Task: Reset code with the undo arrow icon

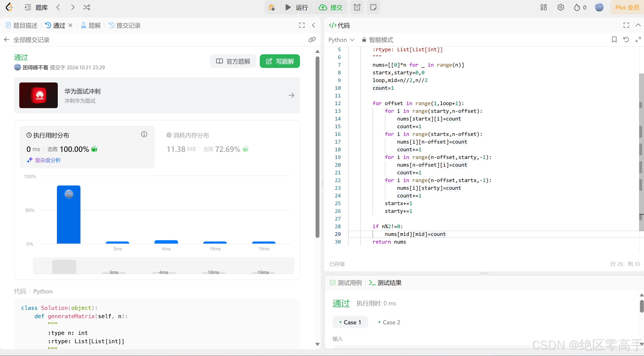Action: [626, 40]
